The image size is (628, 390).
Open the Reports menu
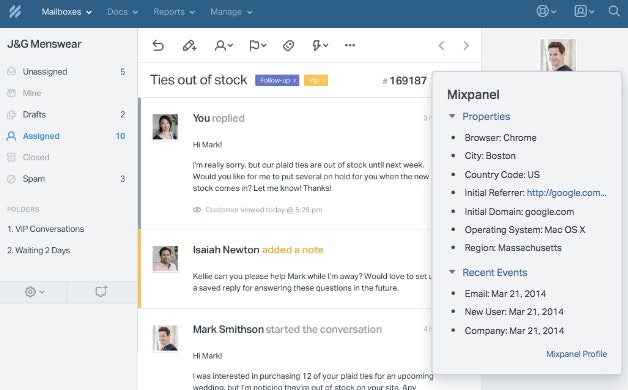(x=174, y=12)
